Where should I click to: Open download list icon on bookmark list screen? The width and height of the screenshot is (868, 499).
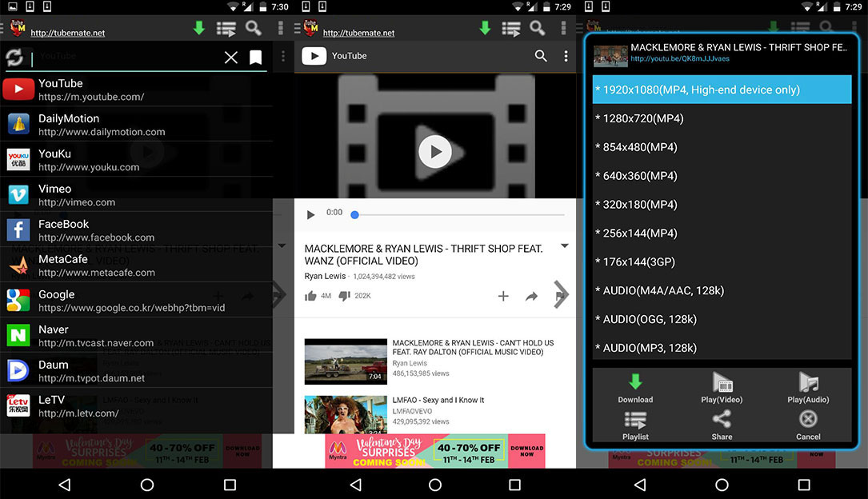coord(226,28)
